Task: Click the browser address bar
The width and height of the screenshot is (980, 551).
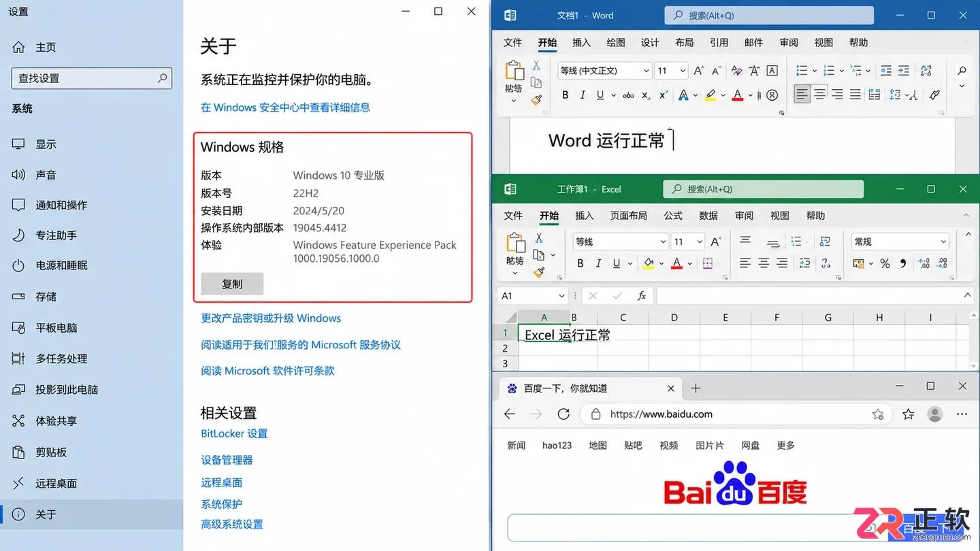Action: (x=736, y=414)
